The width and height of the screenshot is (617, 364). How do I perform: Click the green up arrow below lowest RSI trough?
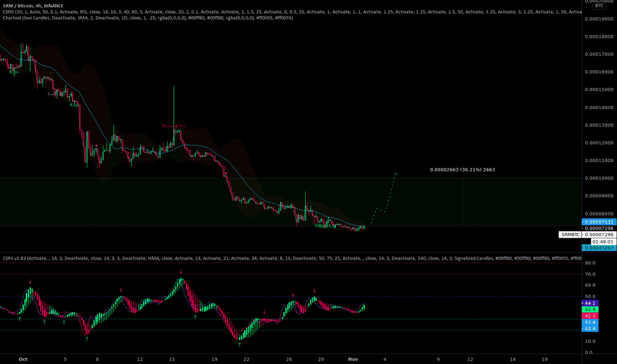tap(239, 344)
